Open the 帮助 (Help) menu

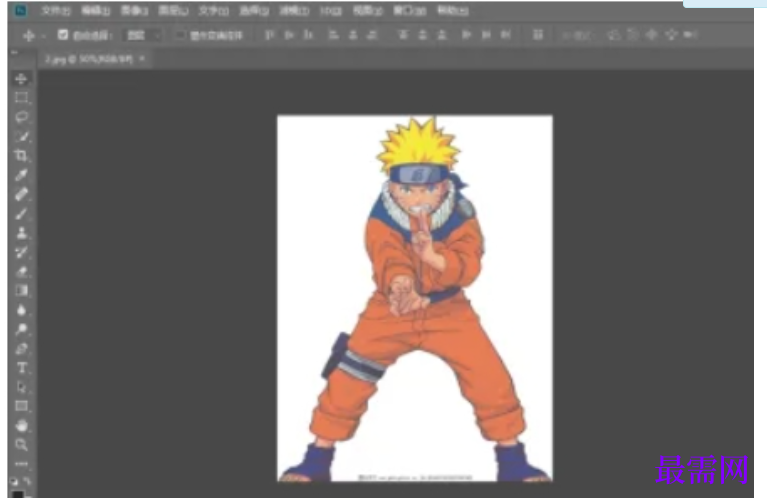[x=452, y=10]
